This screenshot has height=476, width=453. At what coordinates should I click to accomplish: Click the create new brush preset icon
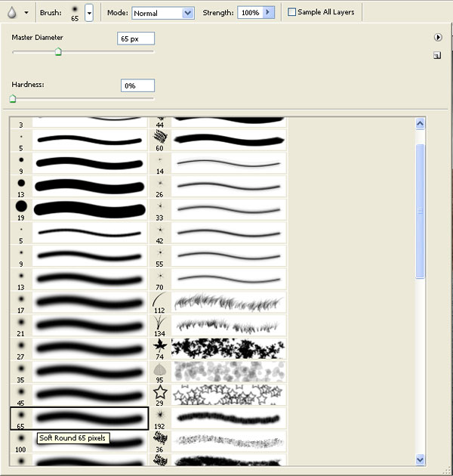click(437, 55)
